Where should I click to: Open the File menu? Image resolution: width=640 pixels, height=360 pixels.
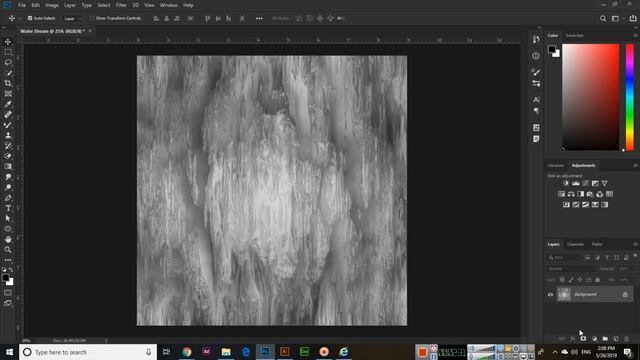pos(22,5)
